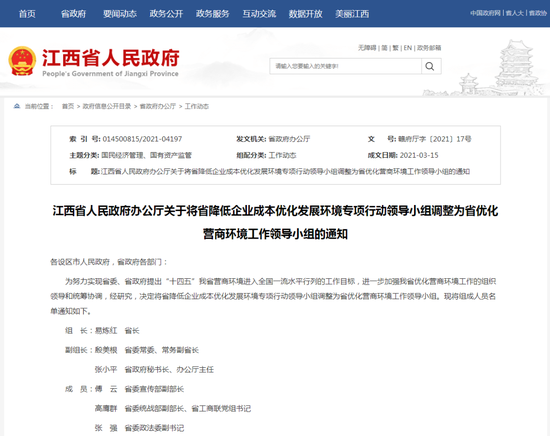The width and height of the screenshot is (550, 436).
Task: Focus the keyword search input field
Action: pyautogui.click(x=346, y=66)
